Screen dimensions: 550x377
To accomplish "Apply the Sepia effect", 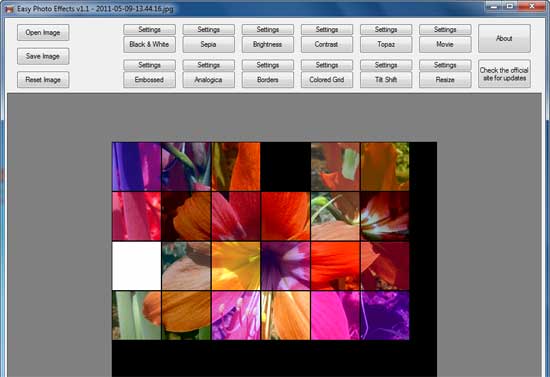I will coord(208,45).
